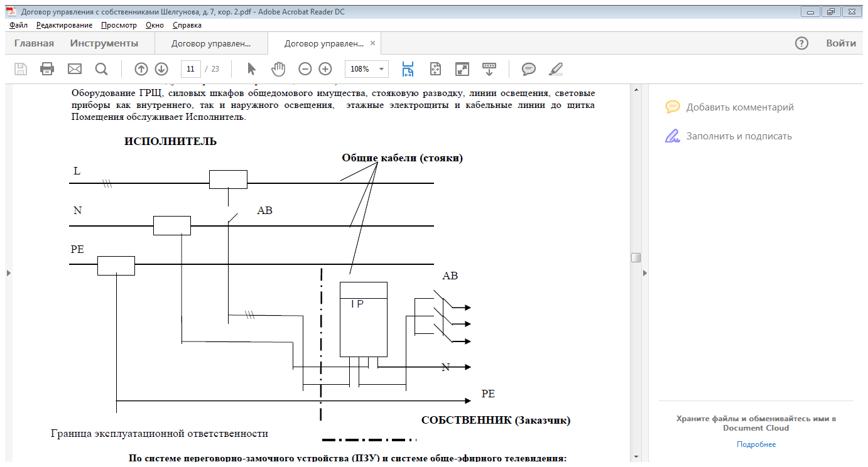Zoom in with the plus icon

point(325,69)
